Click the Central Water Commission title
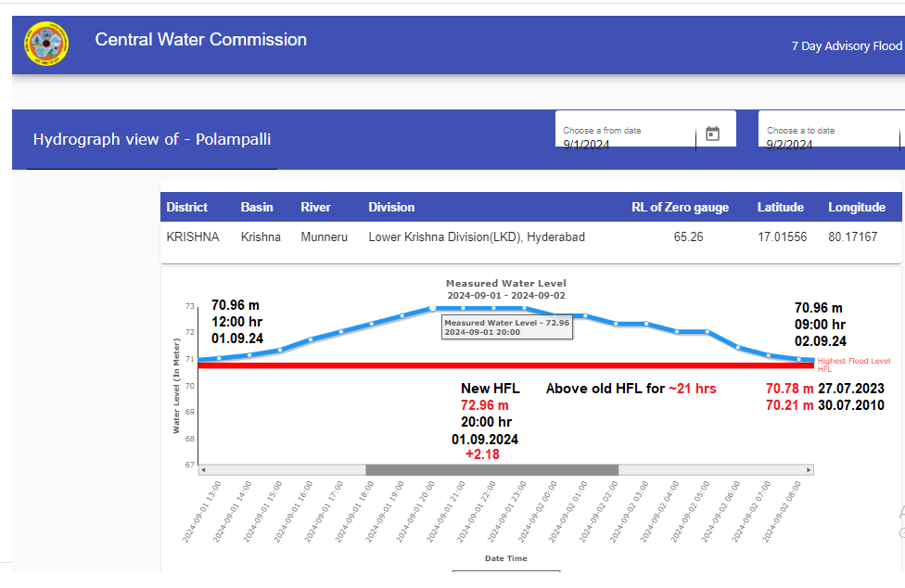Screen dimensions: 905x588 point(200,40)
